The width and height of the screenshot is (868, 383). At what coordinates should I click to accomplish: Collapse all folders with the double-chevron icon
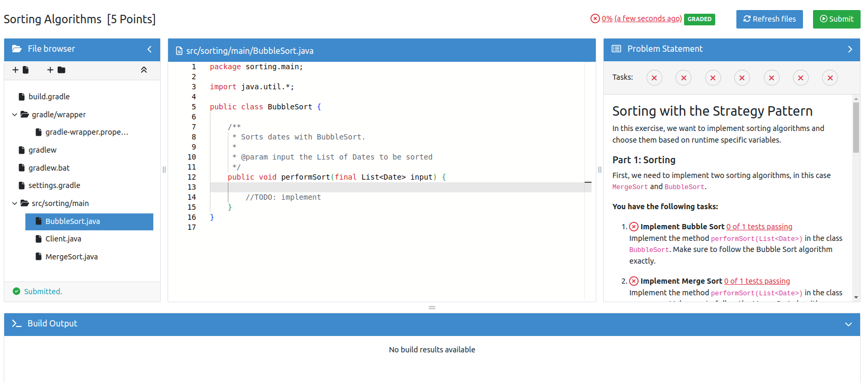tap(144, 70)
